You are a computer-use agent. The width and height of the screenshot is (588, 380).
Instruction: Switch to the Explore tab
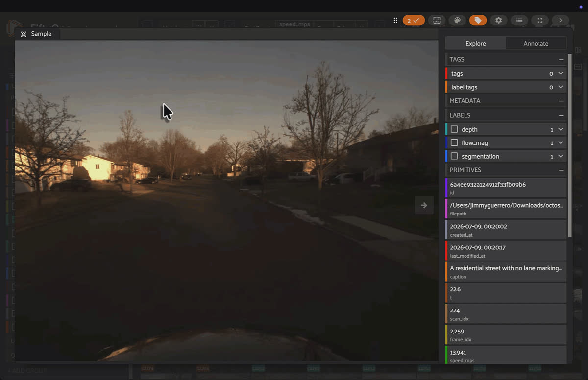475,43
